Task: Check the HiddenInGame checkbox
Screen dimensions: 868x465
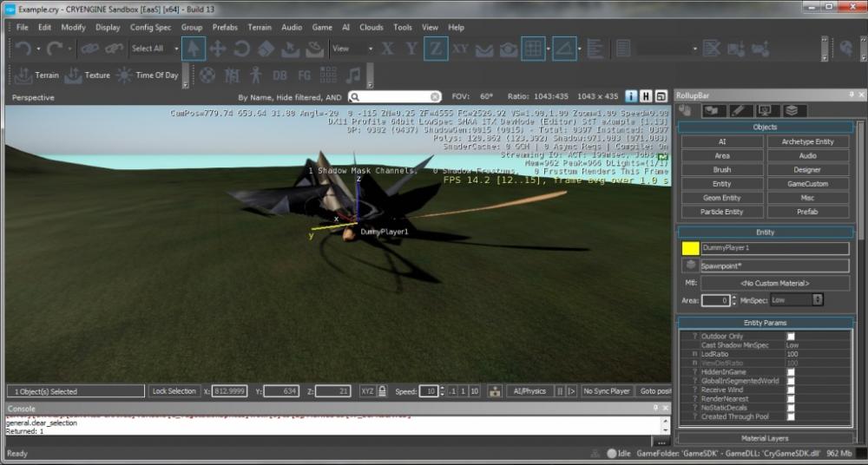Action: click(791, 372)
